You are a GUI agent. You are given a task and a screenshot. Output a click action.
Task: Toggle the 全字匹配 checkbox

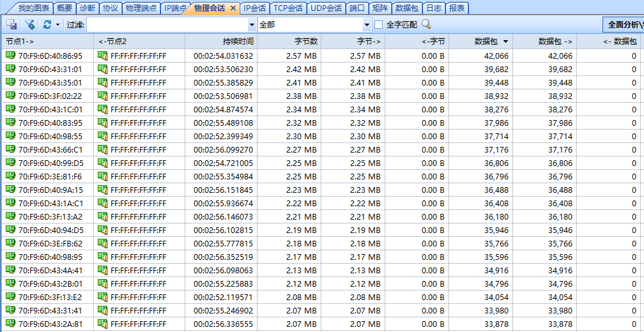click(378, 25)
